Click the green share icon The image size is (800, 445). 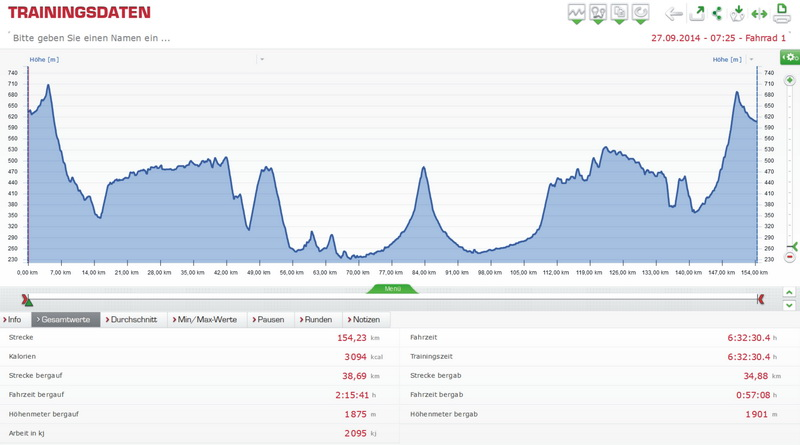point(717,13)
